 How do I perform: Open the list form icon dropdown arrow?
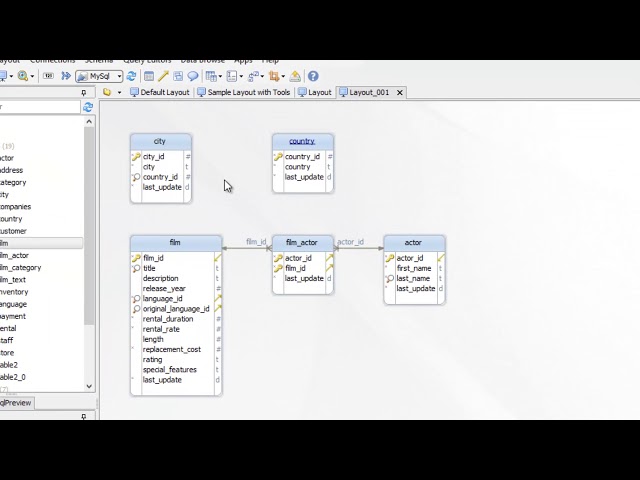point(241,76)
